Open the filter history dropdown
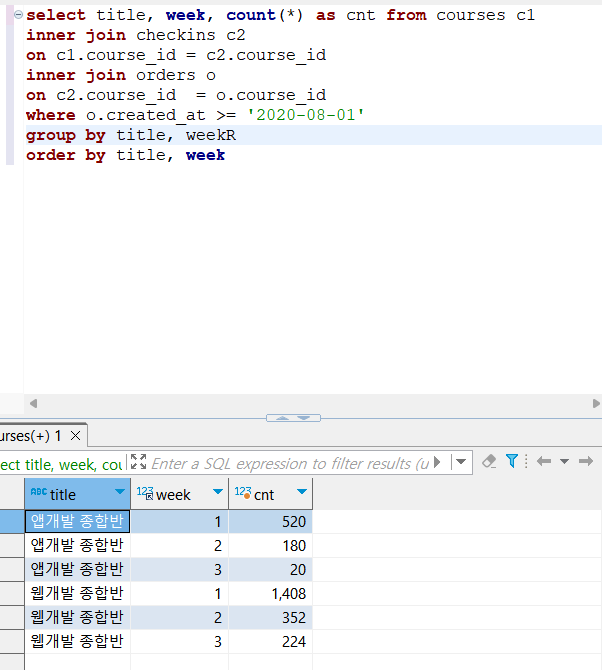 coord(461,462)
